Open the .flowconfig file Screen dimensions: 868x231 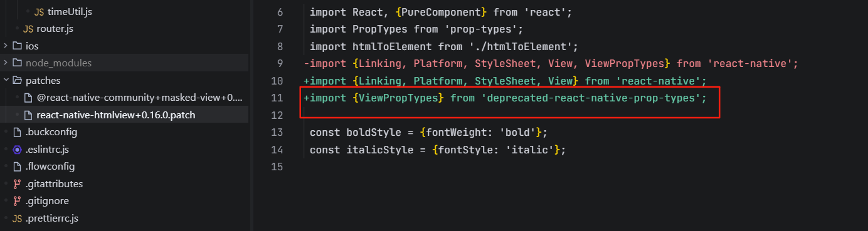[50, 167]
